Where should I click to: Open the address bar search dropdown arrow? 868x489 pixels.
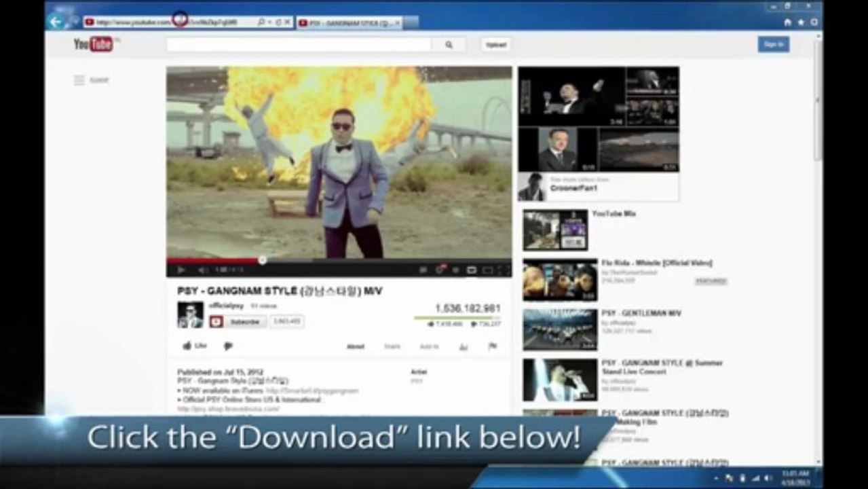point(270,22)
